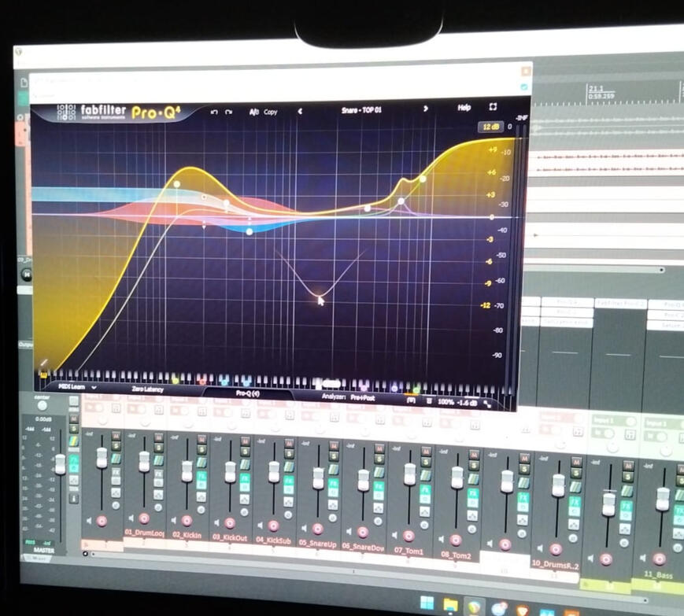Adjust the -1.6 dB output gain value
This screenshot has width=684, height=616.
click(466, 403)
